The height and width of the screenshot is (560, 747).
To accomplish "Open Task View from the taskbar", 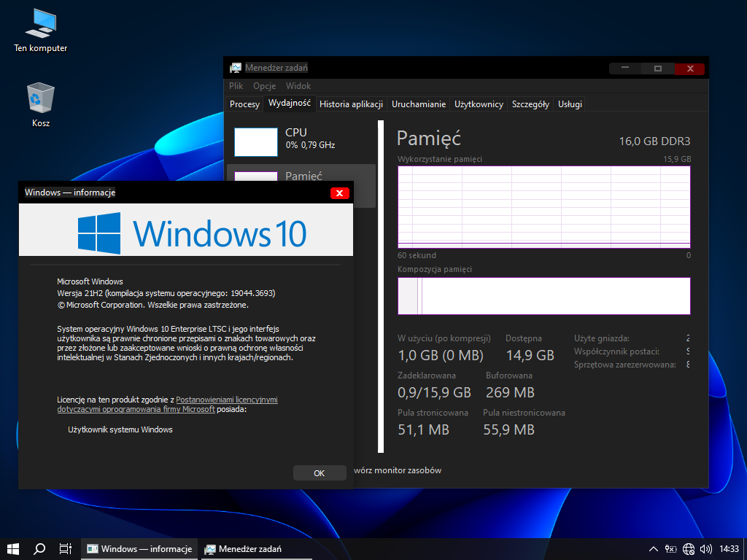I will point(65,548).
